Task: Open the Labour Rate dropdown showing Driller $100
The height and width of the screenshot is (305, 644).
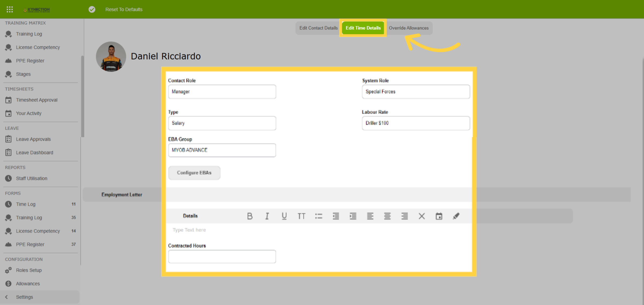Action: [416, 123]
